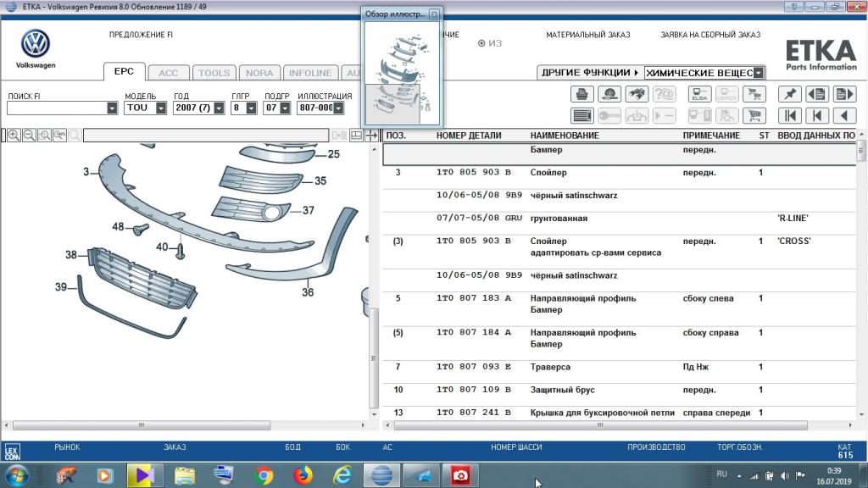Image resolution: width=868 pixels, height=488 pixels.
Task: Select part number 1T0 807 183 A
Action: click(x=473, y=298)
